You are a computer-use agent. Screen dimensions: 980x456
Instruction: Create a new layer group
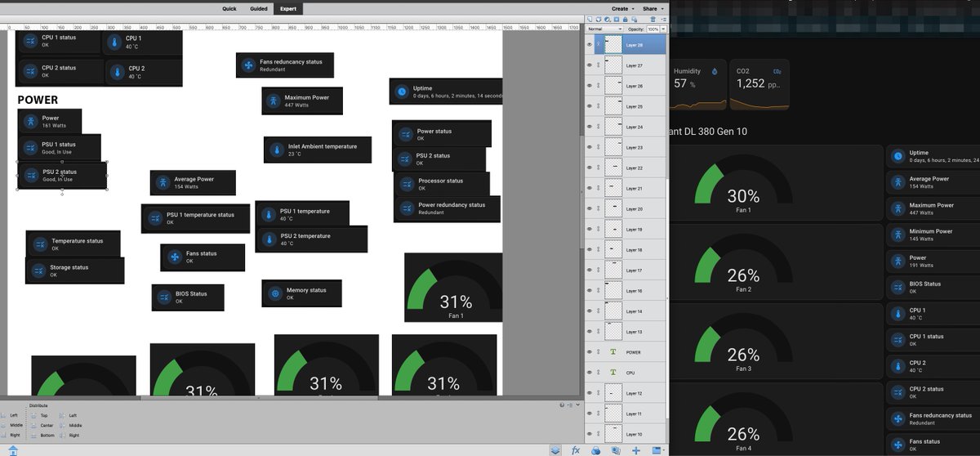[x=599, y=19]
